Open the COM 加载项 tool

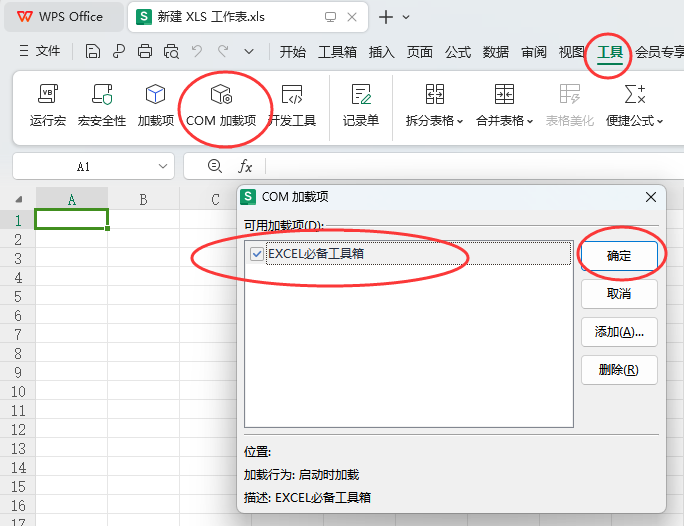[x=221, y=104]
